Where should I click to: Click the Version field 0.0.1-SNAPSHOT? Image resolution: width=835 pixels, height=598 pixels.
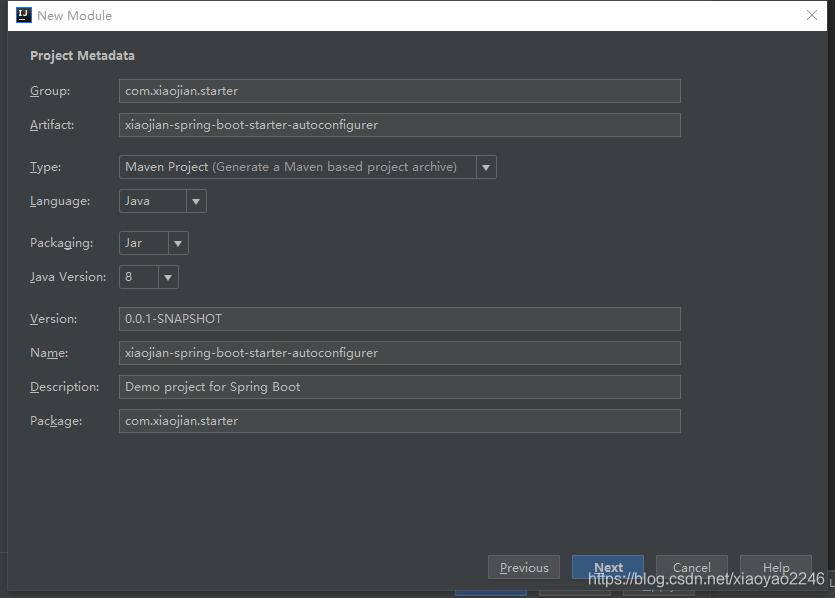click(x=399, y=319)
